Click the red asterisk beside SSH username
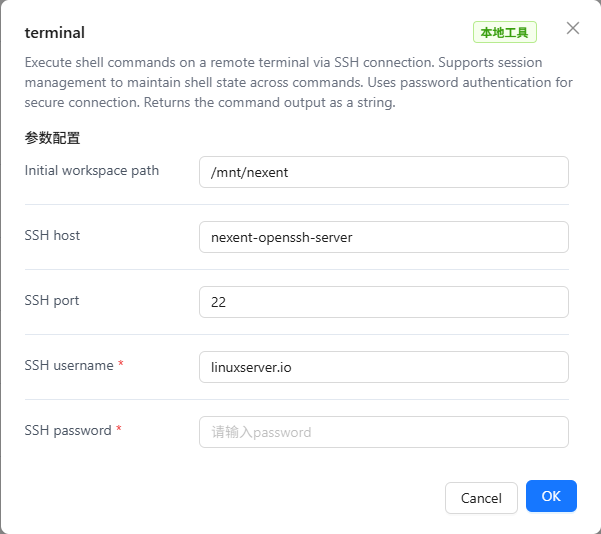 (121, 365)
